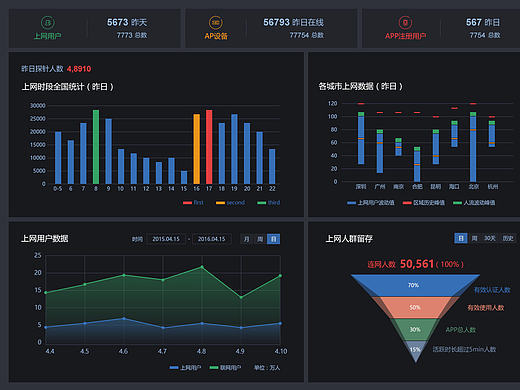Switch to the 历史 retention tab
The image size is (520, 390).
click(x=508, y=238)
